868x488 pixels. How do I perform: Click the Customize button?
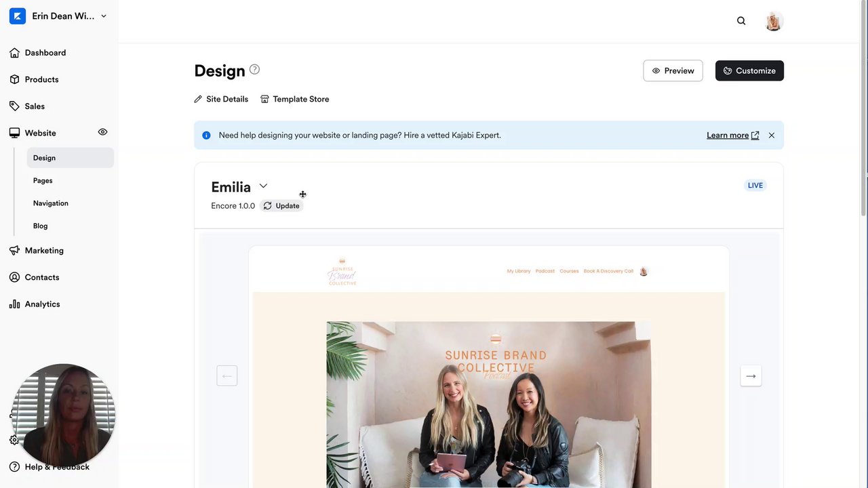tap(749, 70)
